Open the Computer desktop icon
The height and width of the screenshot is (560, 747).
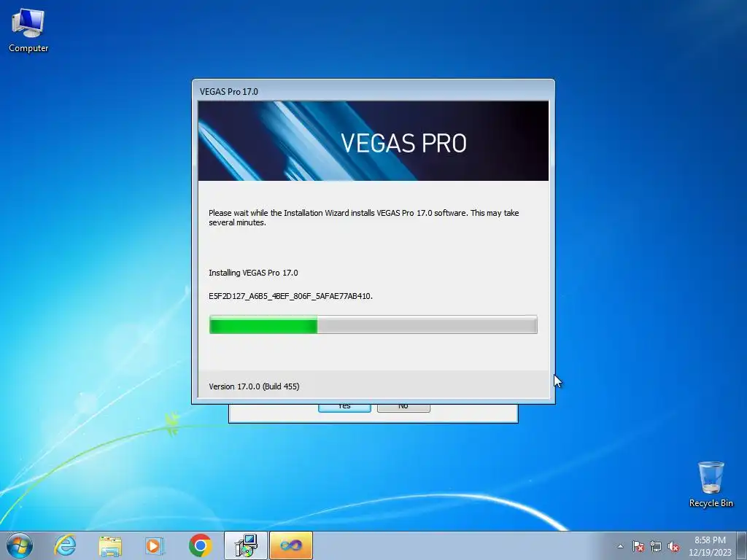click(28, 31)
